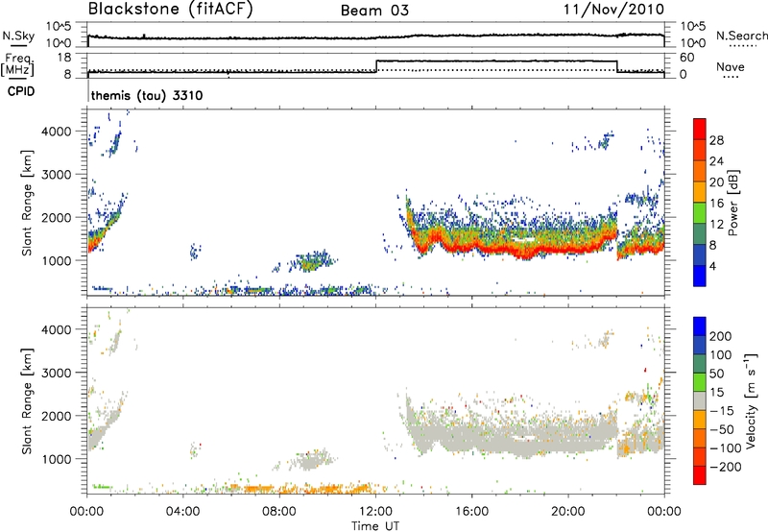This screenshot has width=768, height=532.
Task: Click the red top of power colorbar
Action: [x=700, y=129]
